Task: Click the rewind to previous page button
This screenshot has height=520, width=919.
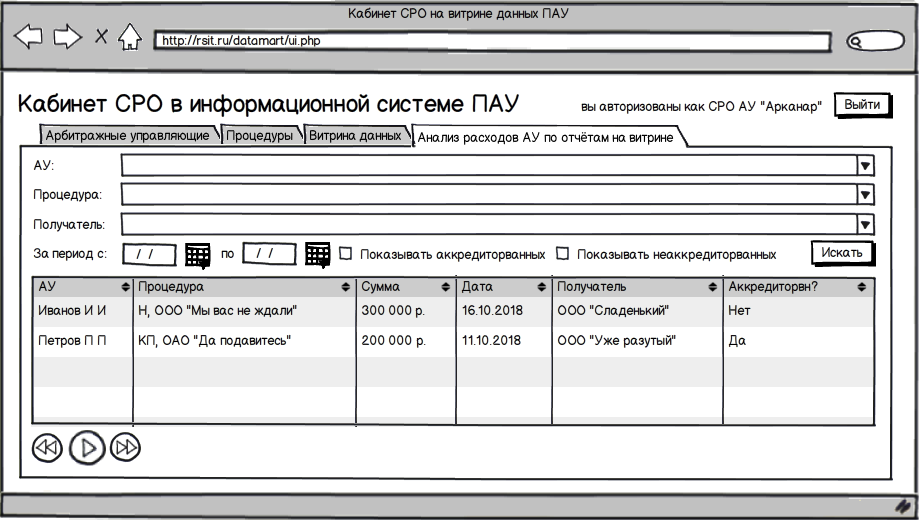Action: pyautogui.click(x=47, y=447)
